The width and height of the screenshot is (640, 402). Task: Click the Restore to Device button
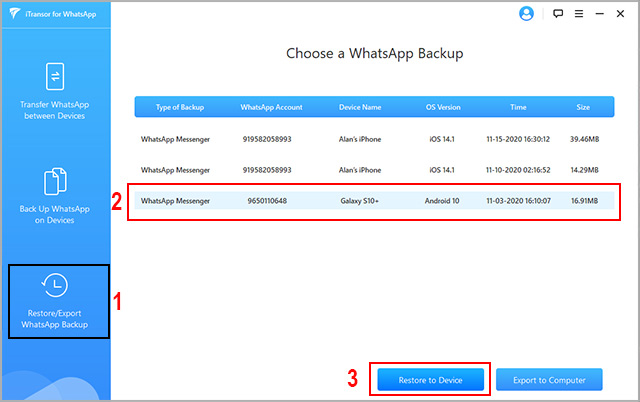pos(431,380)
